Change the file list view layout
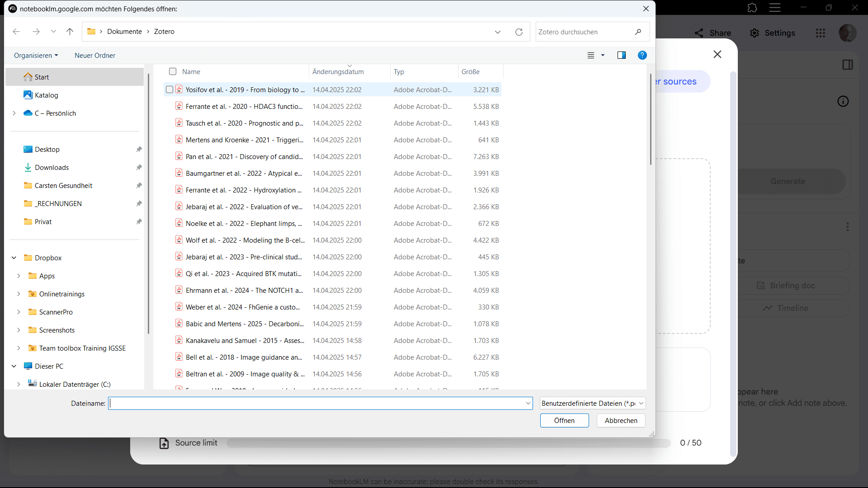Viewport: 868px width, 488px height. click(x=590, y=56)
